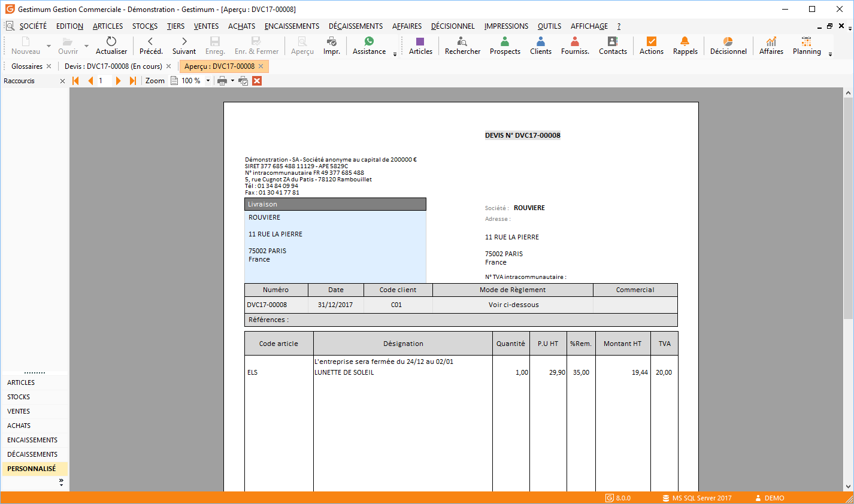Viewport: 854px width, 504px height.
Task: Switch to Devis DVC17-00008 (En cours) tab
Action: [113, 66]
